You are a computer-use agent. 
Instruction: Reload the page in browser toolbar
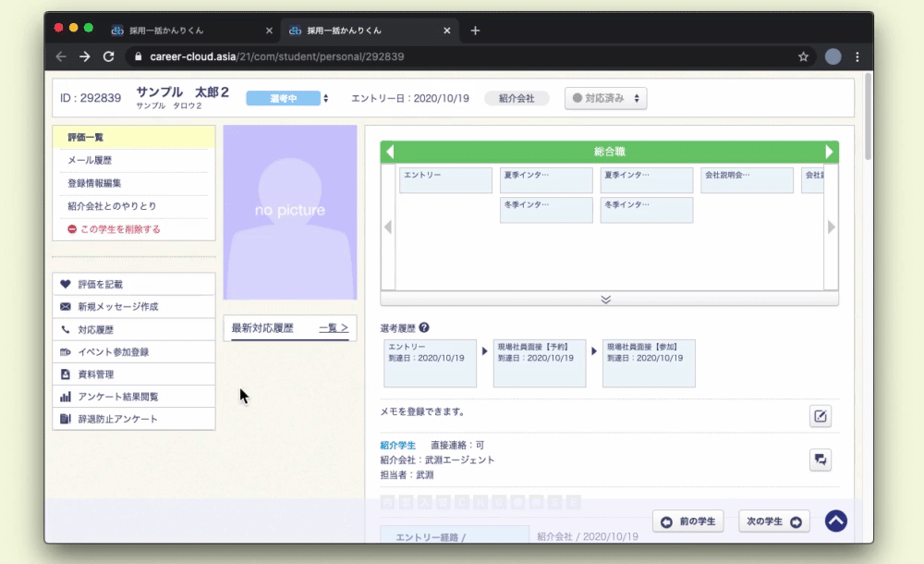click(108, 56)
